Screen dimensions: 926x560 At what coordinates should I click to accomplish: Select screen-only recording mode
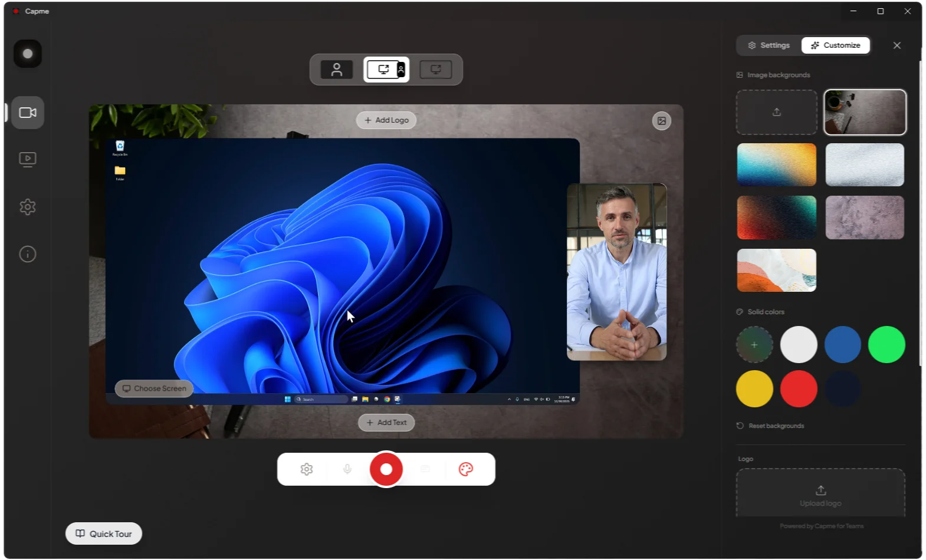click(x=436, y=70)
